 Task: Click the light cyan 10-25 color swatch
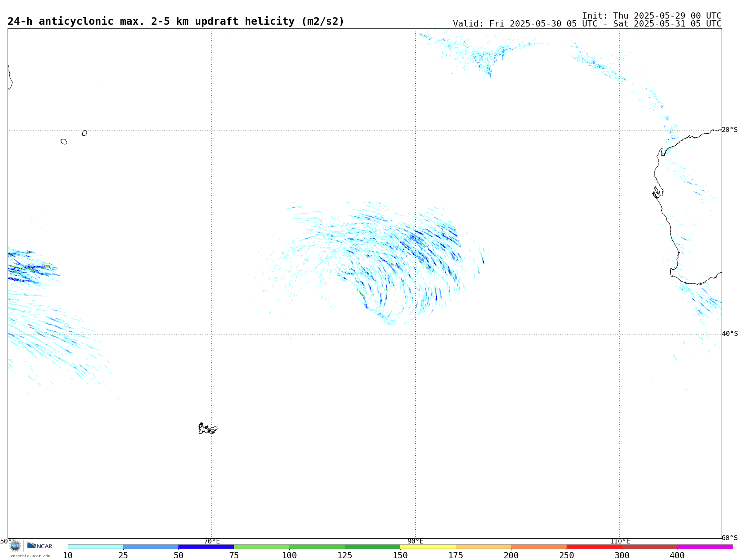click(95, 547)
